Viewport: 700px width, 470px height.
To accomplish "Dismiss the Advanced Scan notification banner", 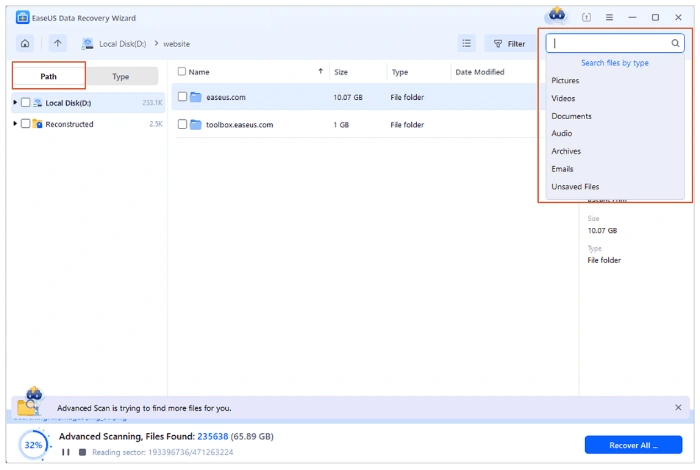I will tap(678, 408).
